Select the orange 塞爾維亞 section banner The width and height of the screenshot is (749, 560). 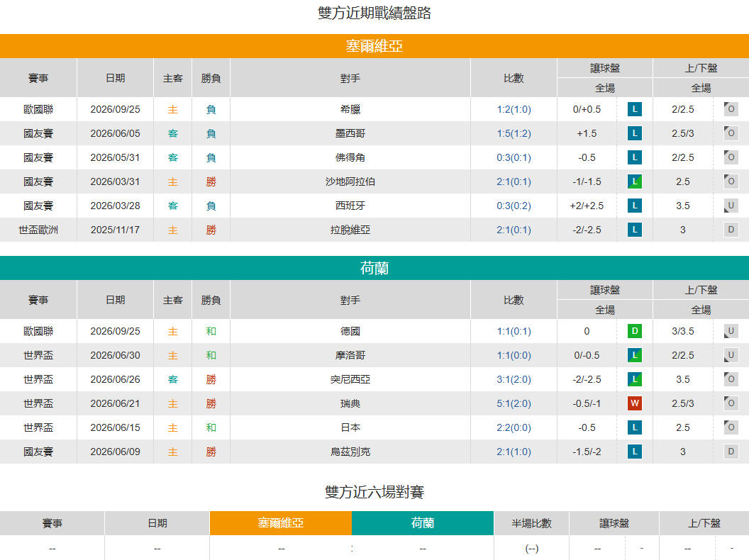point(374,46)
